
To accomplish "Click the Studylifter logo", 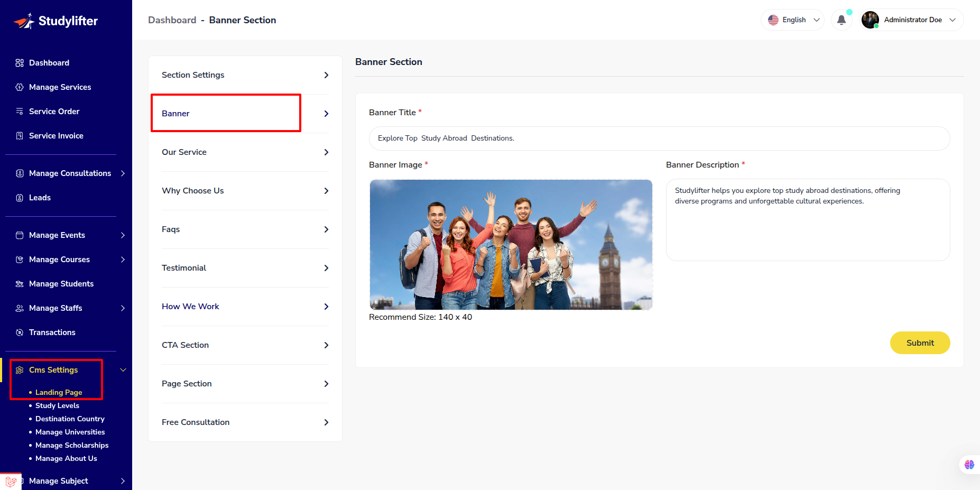I will pyautogui.click(x=56, y=21).
